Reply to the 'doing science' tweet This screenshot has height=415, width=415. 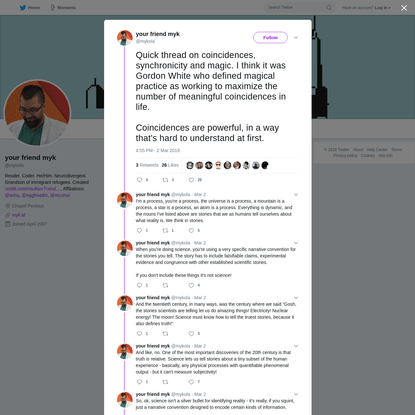click(140, 285)
